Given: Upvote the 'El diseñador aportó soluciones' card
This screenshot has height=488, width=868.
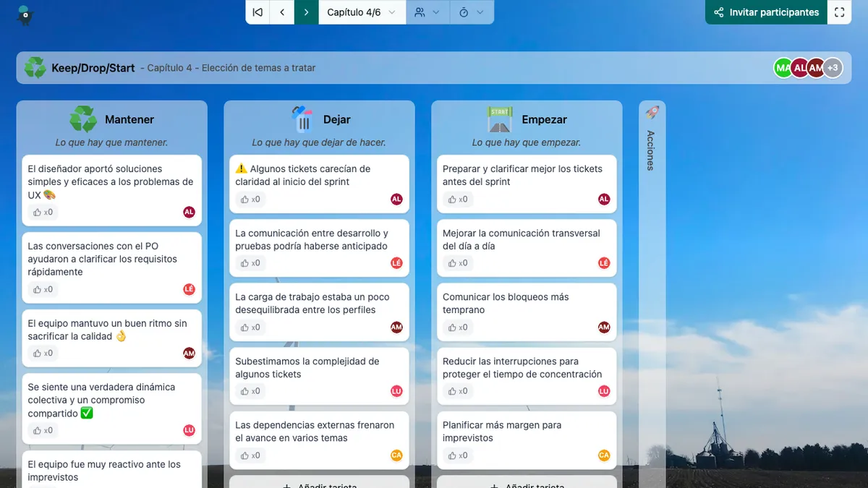Looking at the screenshot, I should tap(43, 213).
